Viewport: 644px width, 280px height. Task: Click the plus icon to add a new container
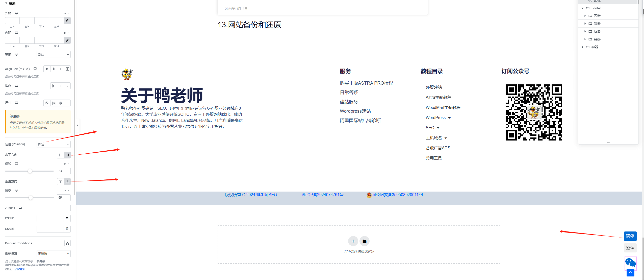[x=353, y=241]
